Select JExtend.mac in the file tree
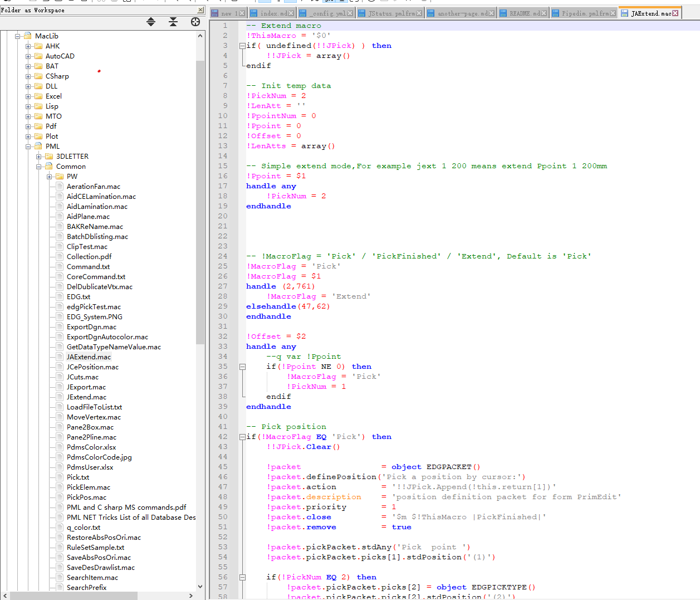This screenshot has height=600, width=700. (86, 397)
